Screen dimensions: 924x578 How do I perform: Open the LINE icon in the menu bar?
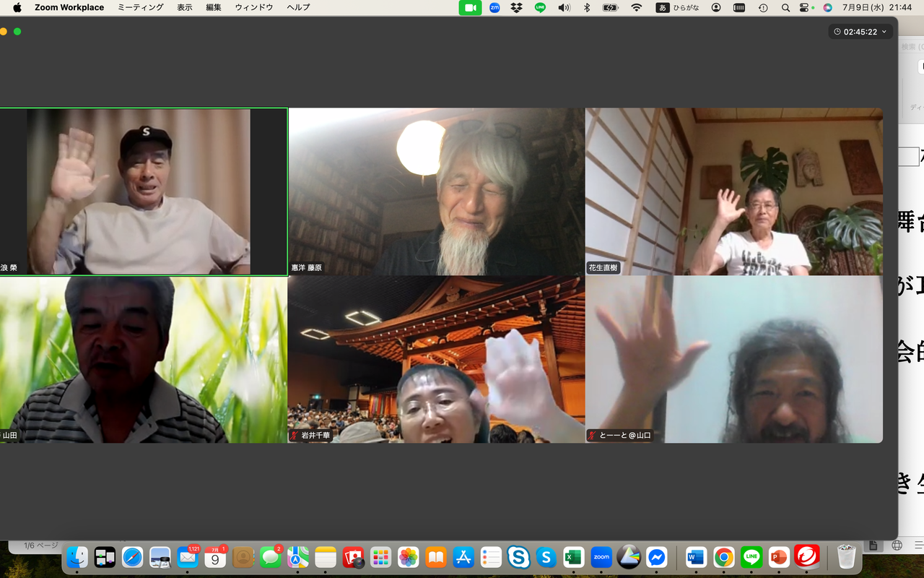540,7
